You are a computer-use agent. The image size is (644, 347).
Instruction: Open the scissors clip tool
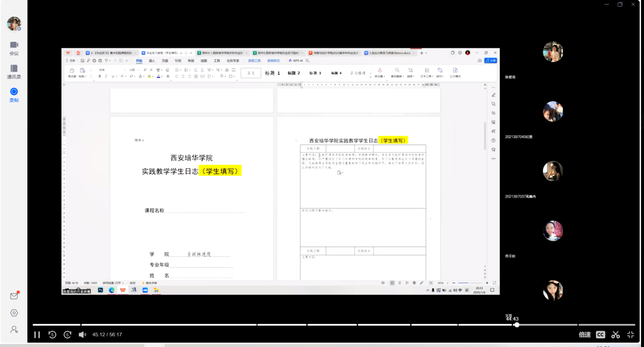click(x=616, y=335)
